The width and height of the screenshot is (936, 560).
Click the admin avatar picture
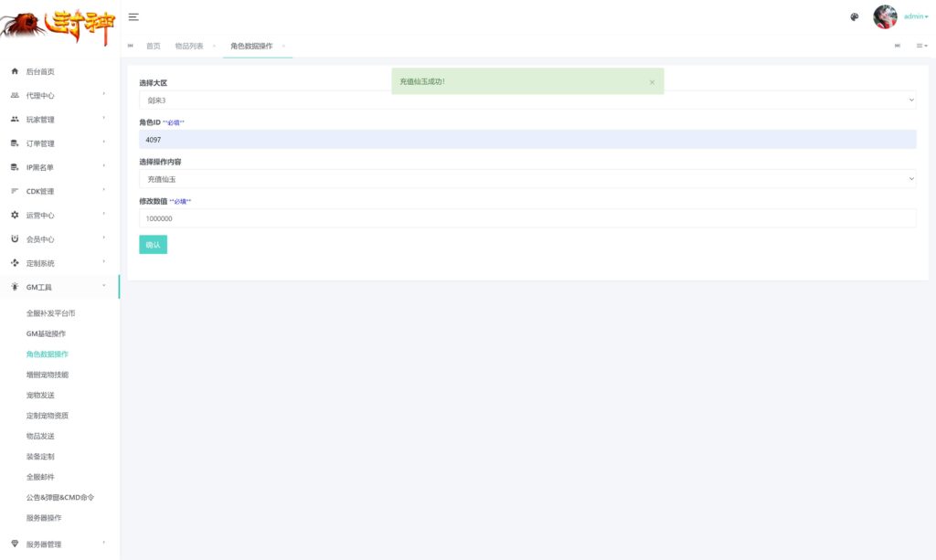tap(885, 16)
